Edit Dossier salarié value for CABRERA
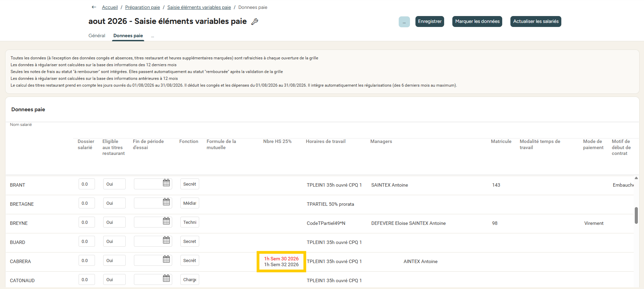Viewport: 644px width, 289px height. tap(87, 260)
